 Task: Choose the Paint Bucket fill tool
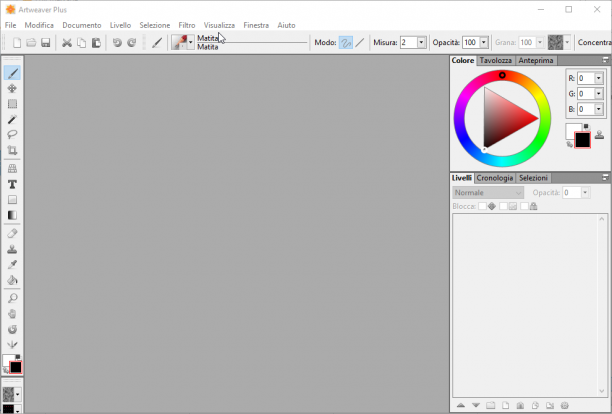[12, 280]
